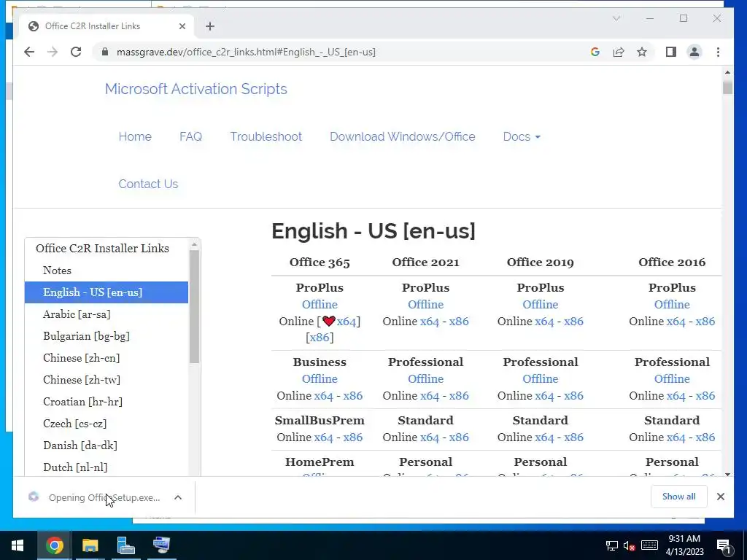Screen dimensions: 747x560
Task: Open File Explorer from taskbar
Action: pos(90,545)
